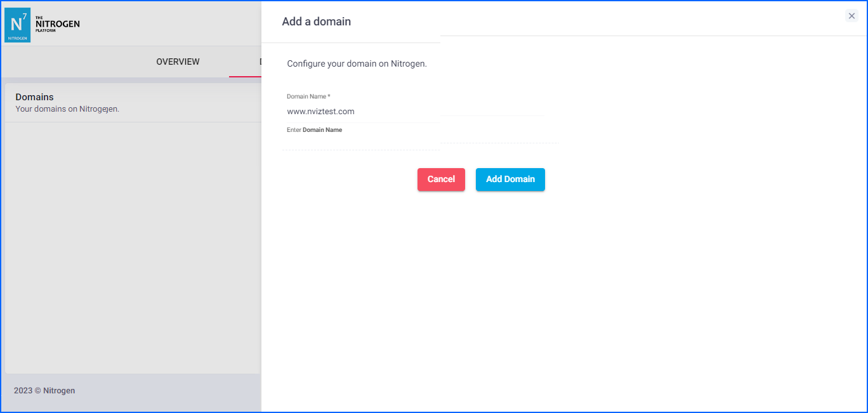Screen dimensions: 868x413
Task: Submit with the Add Domain button
Action: point(510,180)
